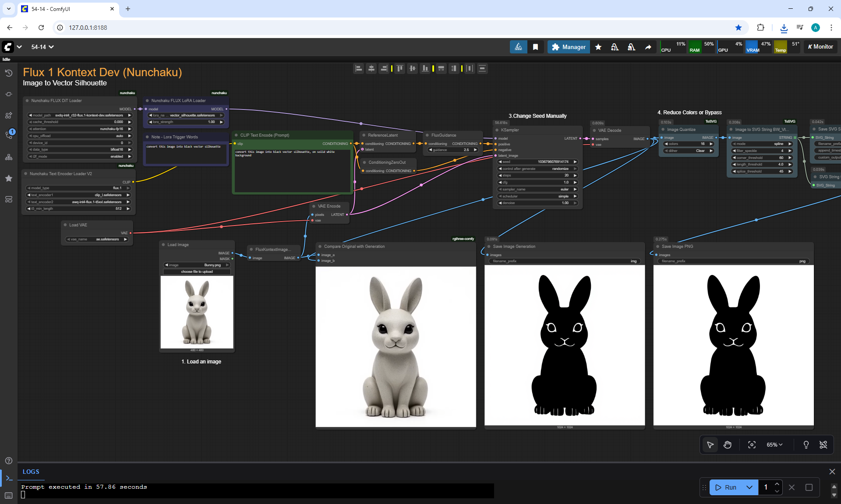The width and height of the screenshot is (841, 504).
Task: Collapse the KSampler node dot
Action: [497, 130]
